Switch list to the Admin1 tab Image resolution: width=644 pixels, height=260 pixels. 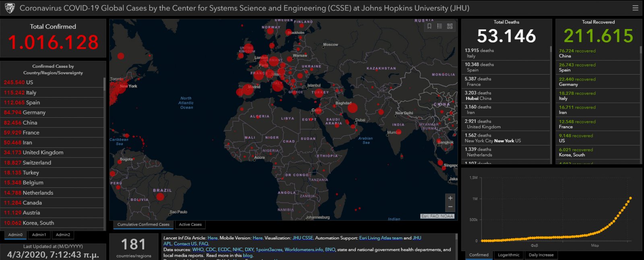point(39,235)
